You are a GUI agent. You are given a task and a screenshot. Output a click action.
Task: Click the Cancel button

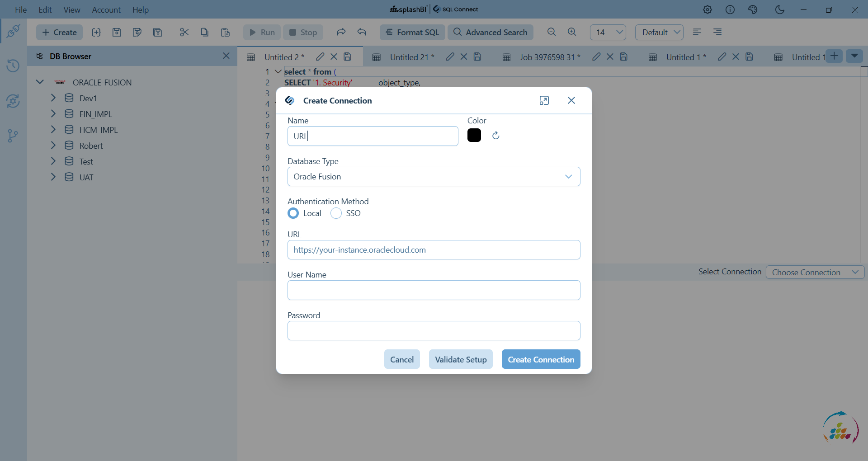pos(402,359)
